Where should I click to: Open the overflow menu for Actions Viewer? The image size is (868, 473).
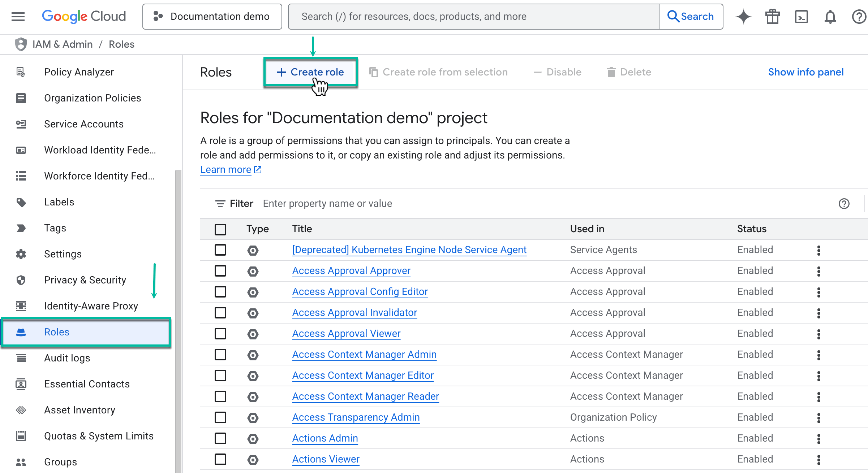coord(818,459)
